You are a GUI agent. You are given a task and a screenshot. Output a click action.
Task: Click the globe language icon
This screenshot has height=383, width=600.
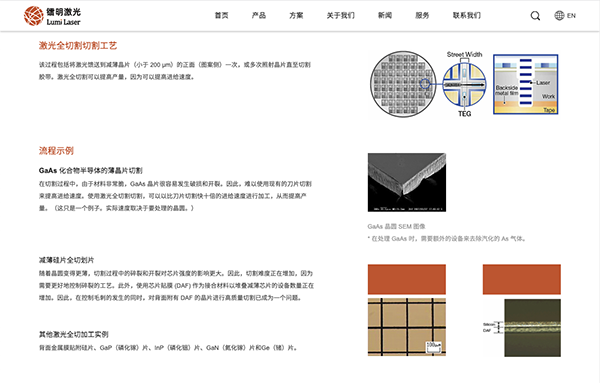(x=559, y=16)
